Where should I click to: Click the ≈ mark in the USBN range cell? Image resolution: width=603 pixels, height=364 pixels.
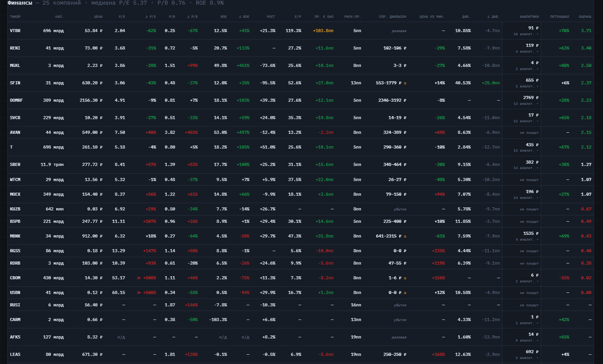coord(405,293)
